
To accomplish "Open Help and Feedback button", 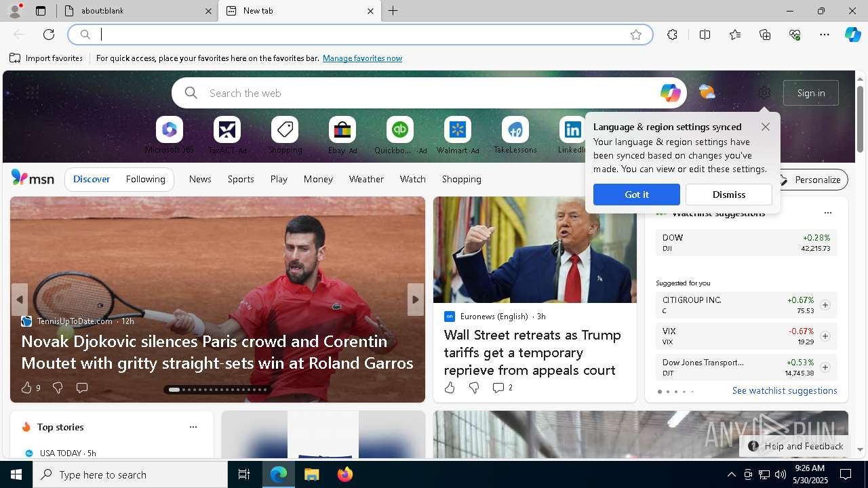I will click(x=795, y=446).
